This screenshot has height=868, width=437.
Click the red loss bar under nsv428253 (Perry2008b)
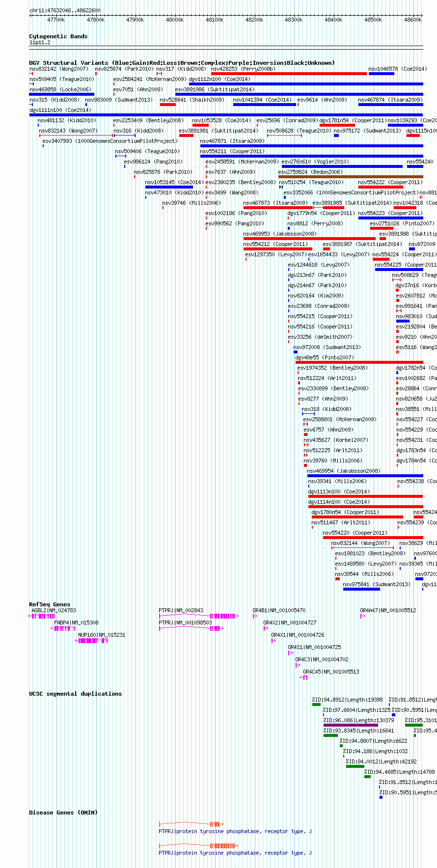pyautogui.click(x=289, y=74)
